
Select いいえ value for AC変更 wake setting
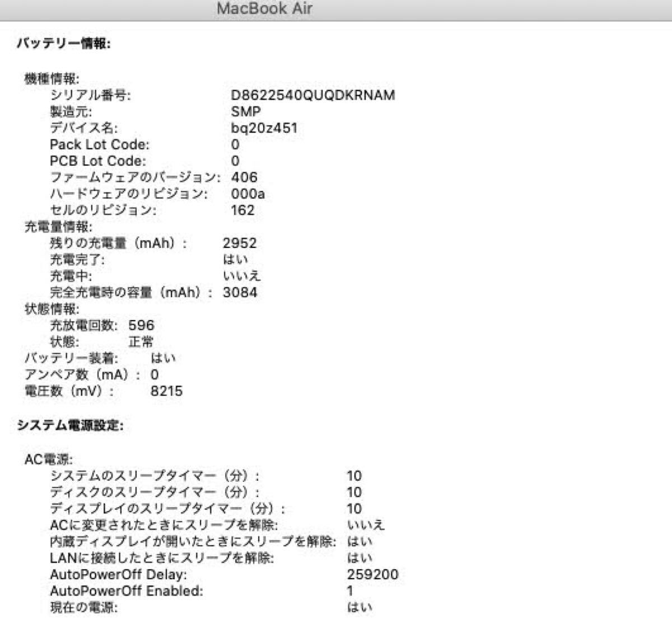366,525
